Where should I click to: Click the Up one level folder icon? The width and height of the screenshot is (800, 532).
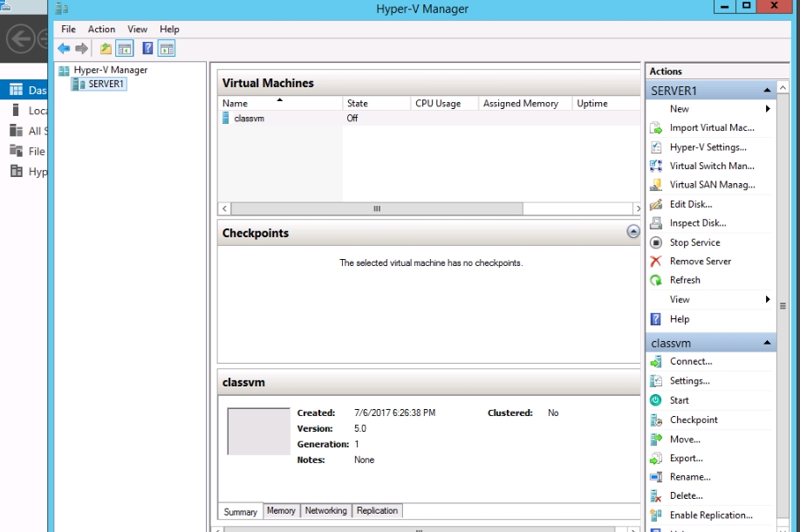pyautogui.click(x=106, y=49)
